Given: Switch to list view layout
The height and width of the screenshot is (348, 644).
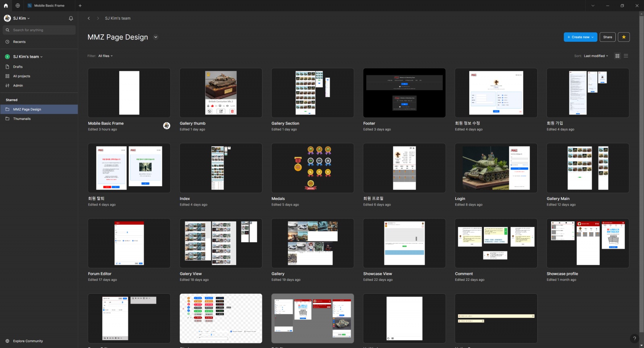Looking at the screenshot, I should pos(626,56).
